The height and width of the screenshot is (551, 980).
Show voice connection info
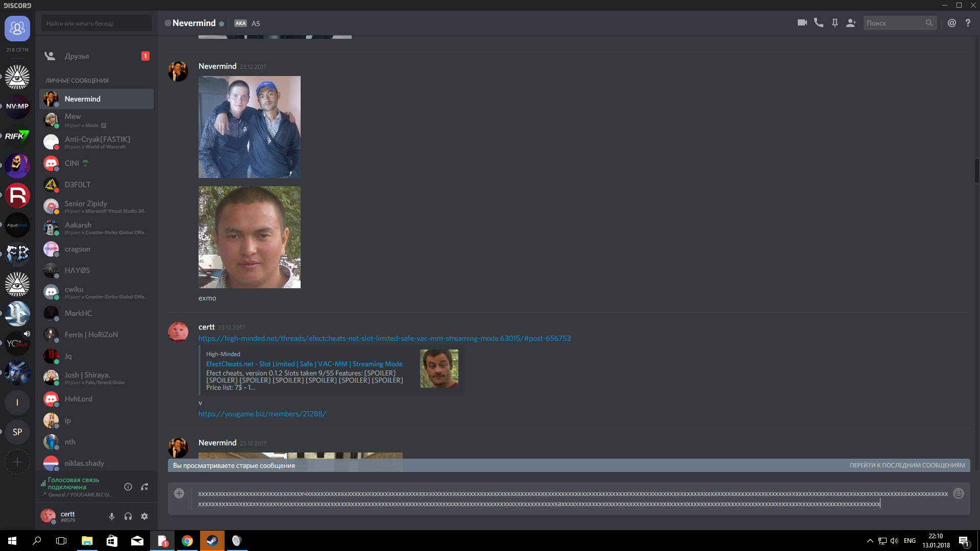128,487
